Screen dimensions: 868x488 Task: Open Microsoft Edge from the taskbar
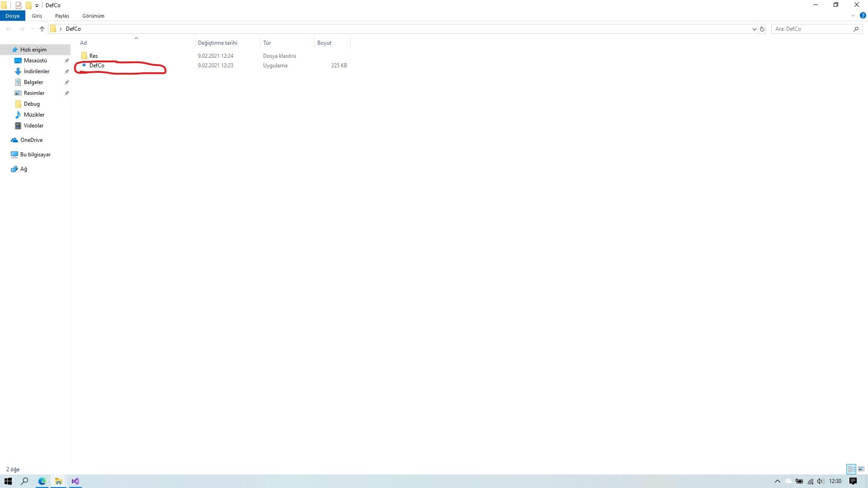(42, 481)
